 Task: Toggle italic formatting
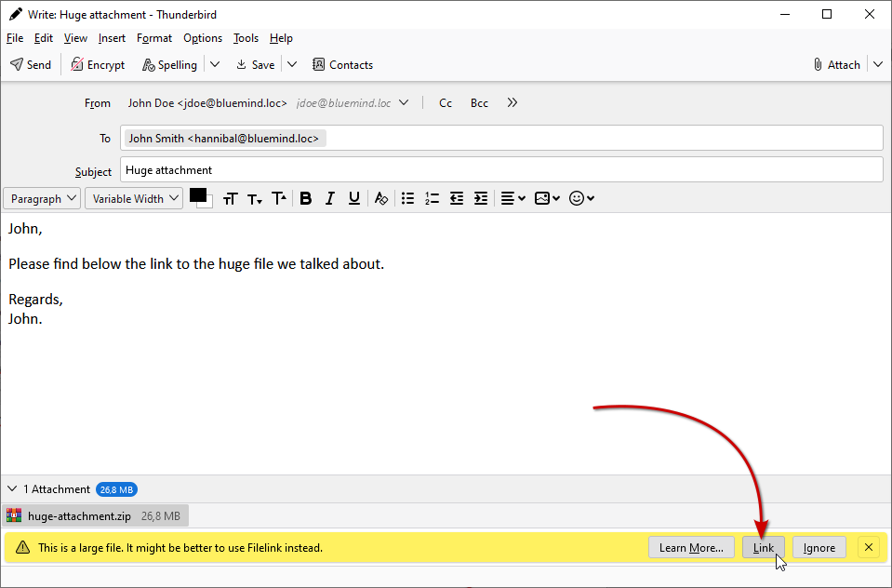point(329,198)
